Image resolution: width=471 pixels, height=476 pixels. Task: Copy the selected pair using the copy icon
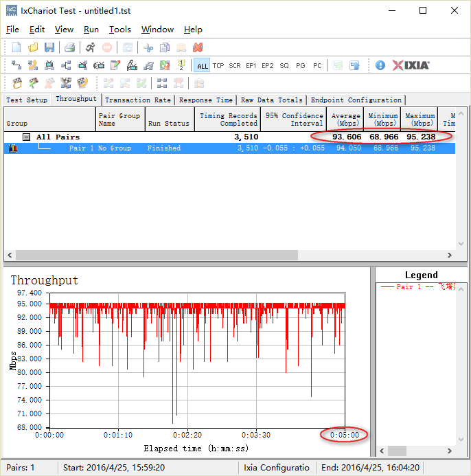point(165,47)
